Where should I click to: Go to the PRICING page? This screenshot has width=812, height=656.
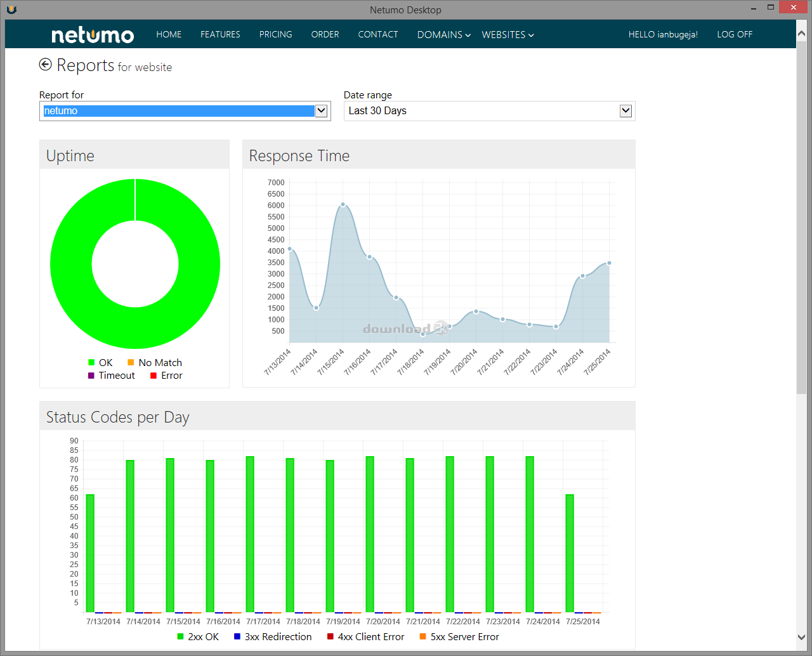click(x=275, y=34)
